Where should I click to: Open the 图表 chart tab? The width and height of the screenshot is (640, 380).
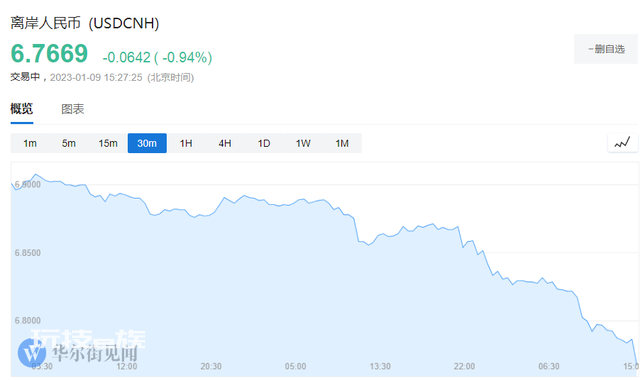(x=73, y=109)
